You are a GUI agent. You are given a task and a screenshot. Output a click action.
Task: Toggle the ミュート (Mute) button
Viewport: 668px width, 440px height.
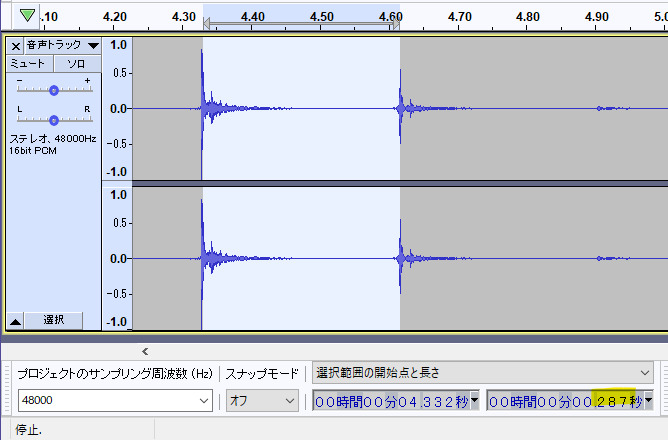click(x=29, y=63)
